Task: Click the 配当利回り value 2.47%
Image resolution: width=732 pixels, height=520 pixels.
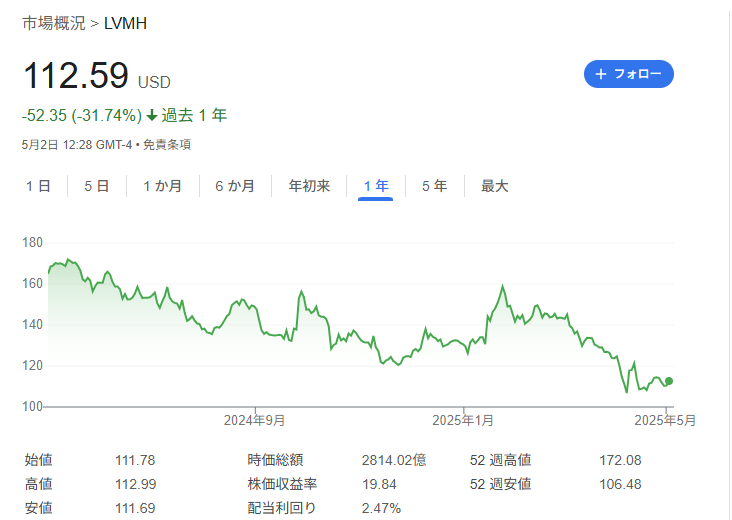Action: 381,508
